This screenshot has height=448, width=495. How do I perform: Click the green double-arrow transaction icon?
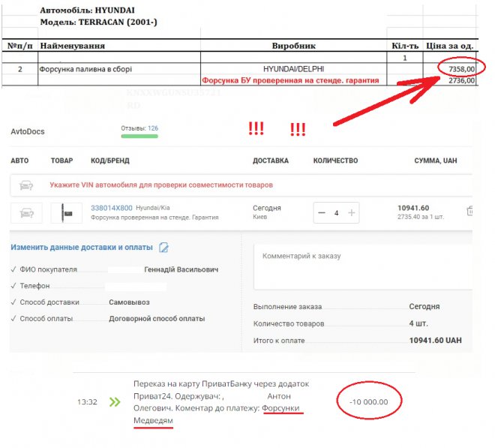(x=115, y=402)
